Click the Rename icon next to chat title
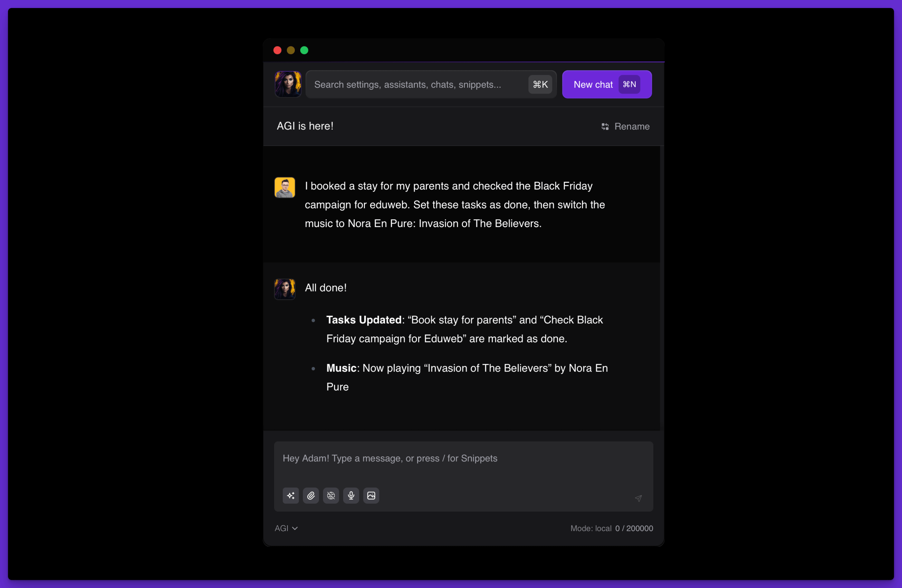This screenshot has width=902, height=588. 605,127
